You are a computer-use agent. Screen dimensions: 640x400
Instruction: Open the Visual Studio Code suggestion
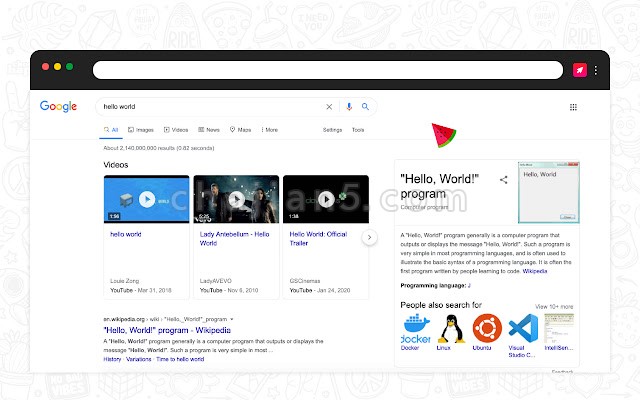click(523, 329)
